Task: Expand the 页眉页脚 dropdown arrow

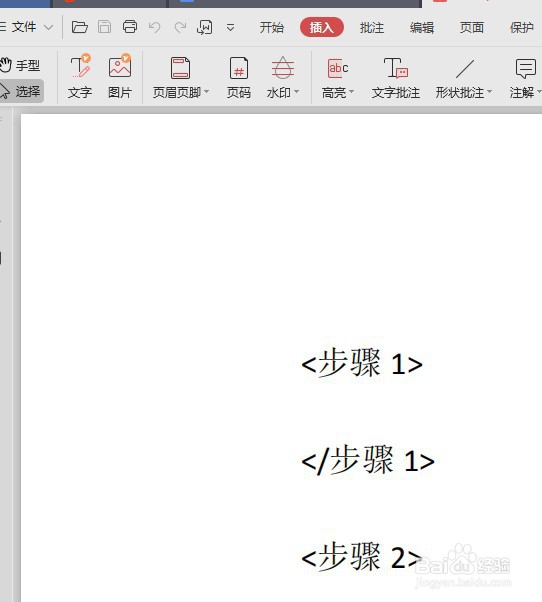Action: pos(207,92)
